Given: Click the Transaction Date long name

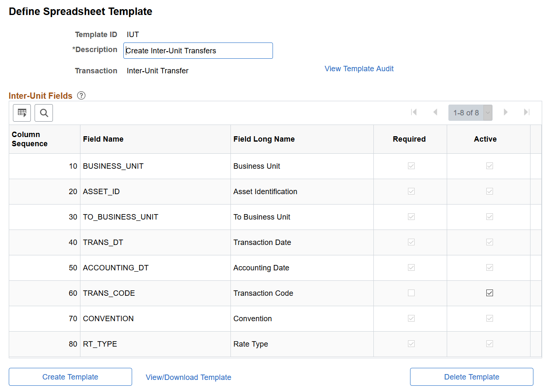Looking at the screenshot, I should (262, 242).
